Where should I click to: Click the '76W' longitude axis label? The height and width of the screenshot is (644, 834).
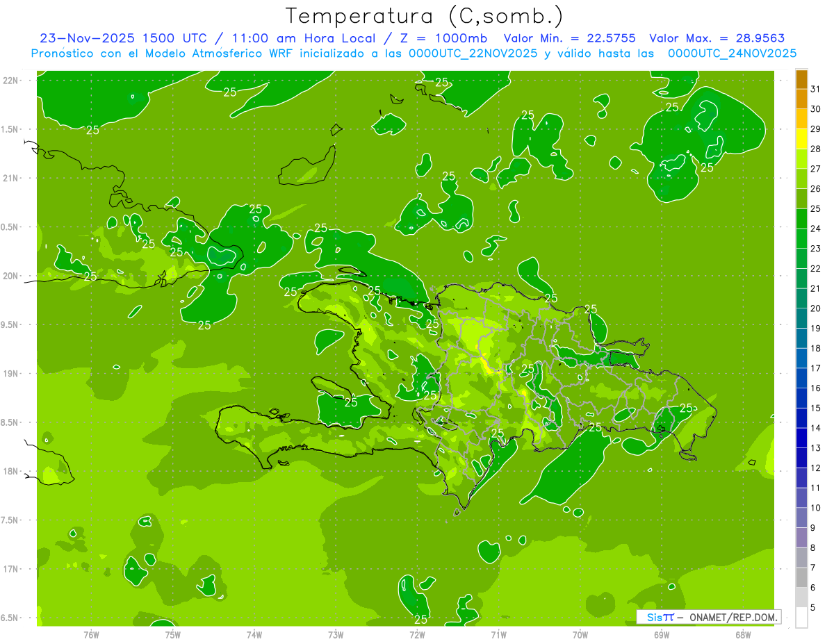pyautogui.click(x=91, y=634)
